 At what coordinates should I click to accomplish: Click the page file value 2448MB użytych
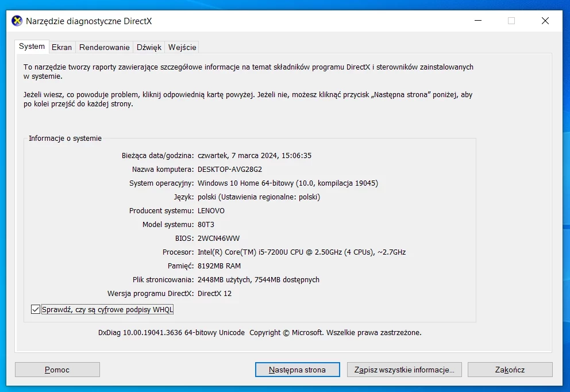tap(259, 280)
